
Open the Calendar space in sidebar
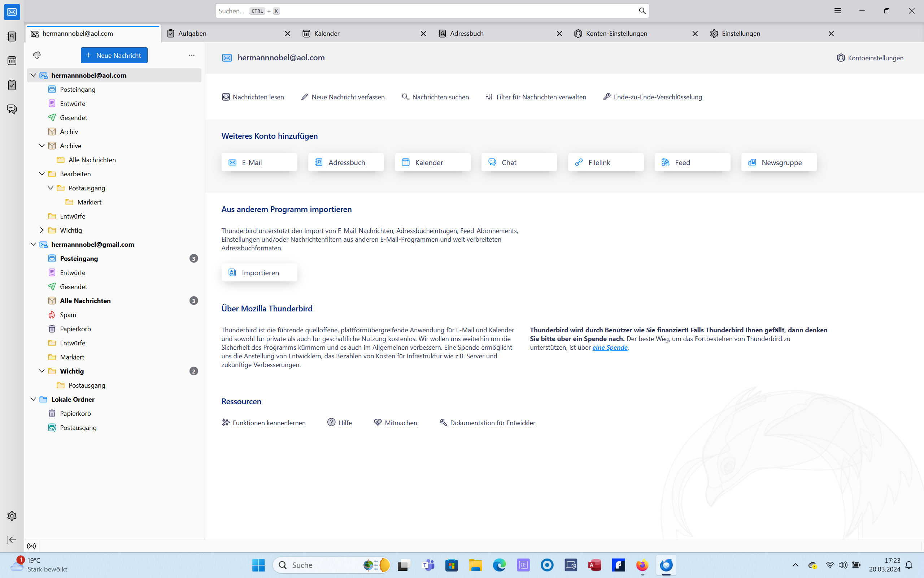tap(12, 61)
